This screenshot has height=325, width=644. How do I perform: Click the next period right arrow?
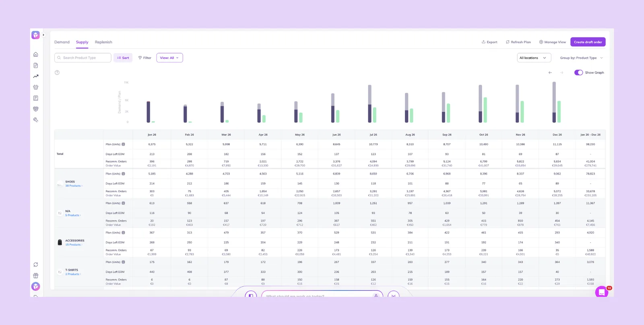point(562,72)
